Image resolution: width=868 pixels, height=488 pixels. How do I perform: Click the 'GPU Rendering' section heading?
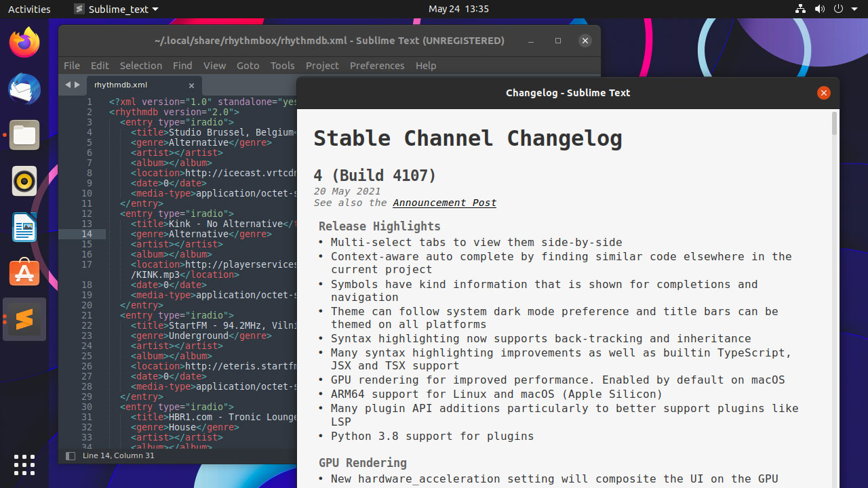(363, 463)
